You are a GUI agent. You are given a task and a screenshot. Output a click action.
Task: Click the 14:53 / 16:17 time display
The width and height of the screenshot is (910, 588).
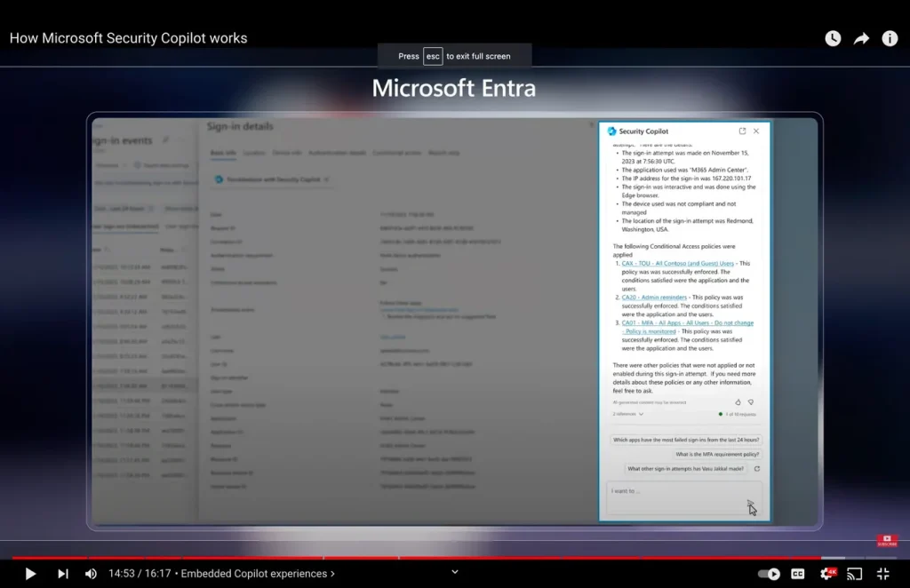click(140, 574)
